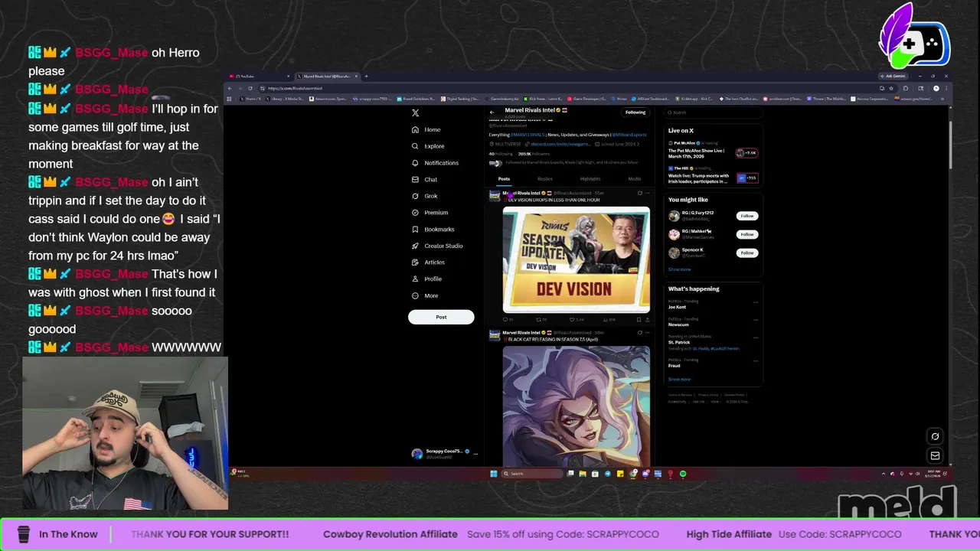The height and width of the screenshot is (551, 980).
Task: Open Premium in the X sidebar
Action: pyautogui.click(x=430, y=213)
